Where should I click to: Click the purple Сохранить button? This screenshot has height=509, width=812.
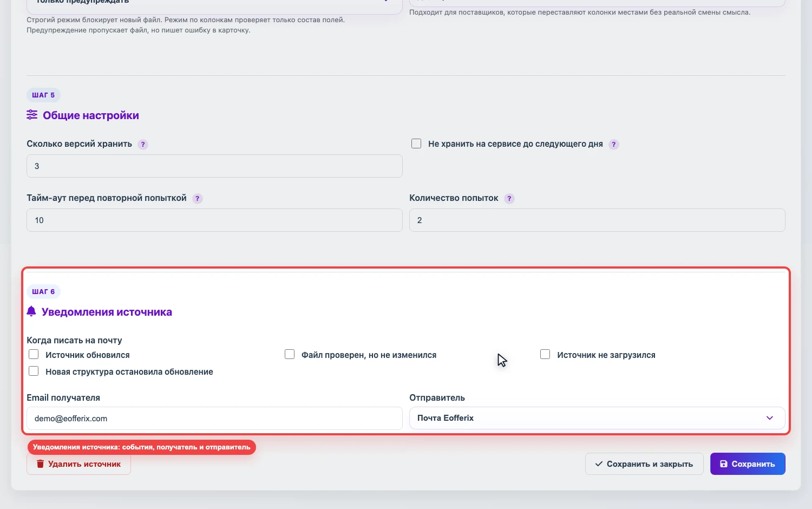748,464
